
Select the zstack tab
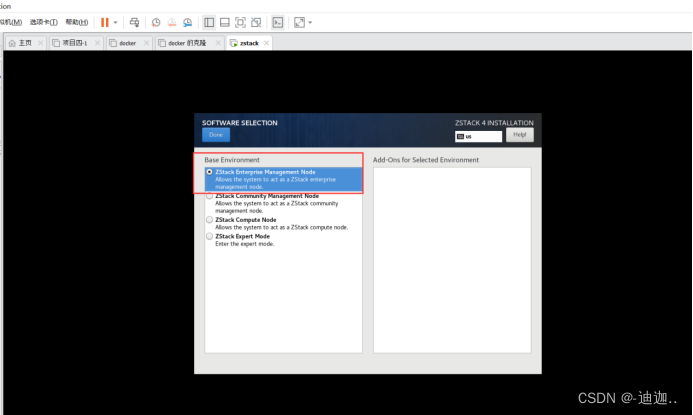coord(249,43)
